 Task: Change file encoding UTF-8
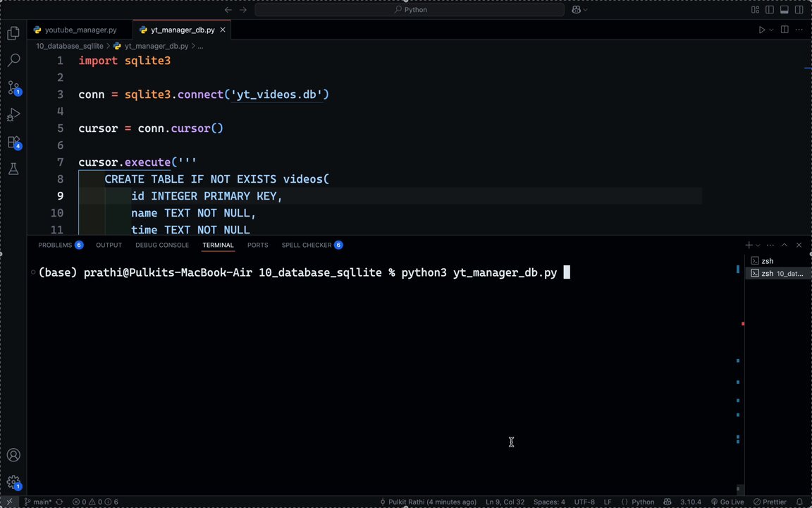click(x=584, y=502)
